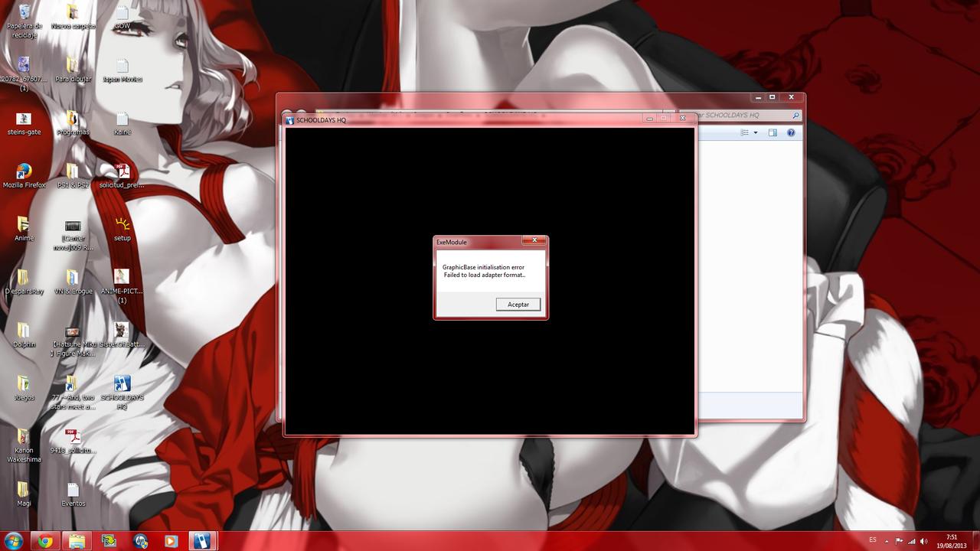
Task: Close the ExeModule error dialog
Action: tap(534, 241)
